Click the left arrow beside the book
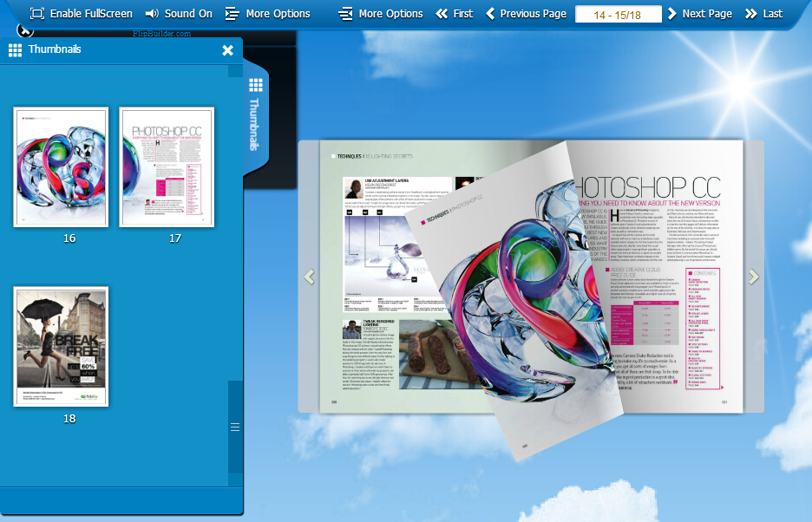This screenshot has height=522, width=812. tap(308, 277)
